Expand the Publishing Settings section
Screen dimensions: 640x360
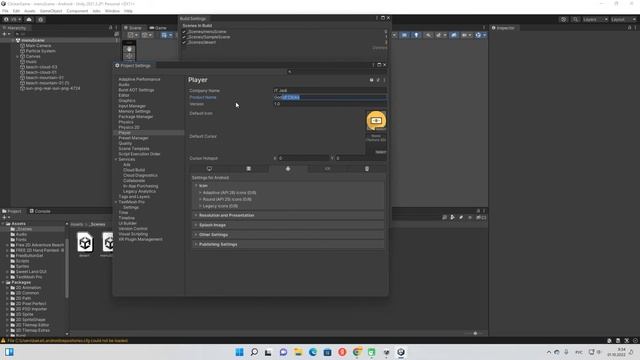(288, 244)
